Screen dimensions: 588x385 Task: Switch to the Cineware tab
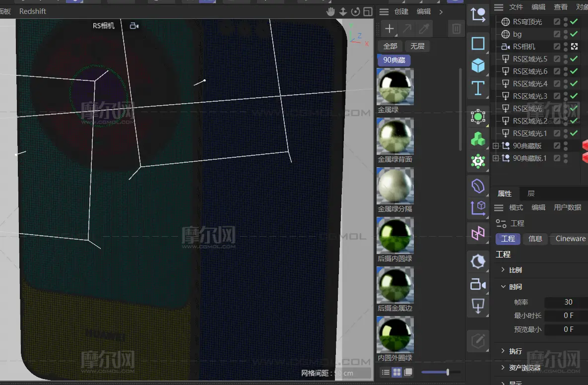(x=569, y=239)
